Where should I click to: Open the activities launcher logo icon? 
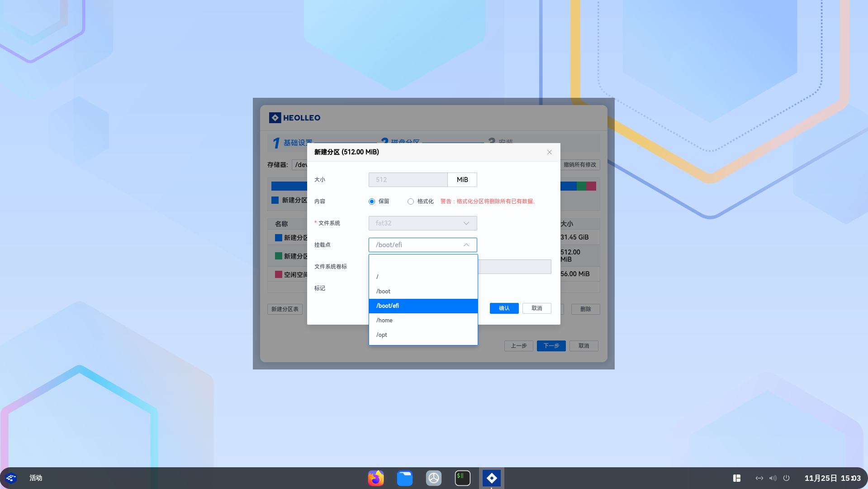click(11, 478)
